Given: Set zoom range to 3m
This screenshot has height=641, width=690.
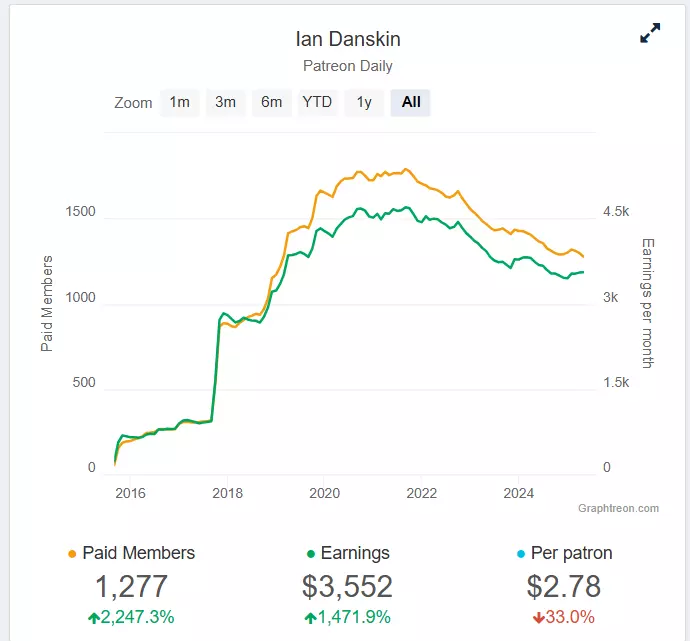Looking at the screenshot, I should coord(225,103).
